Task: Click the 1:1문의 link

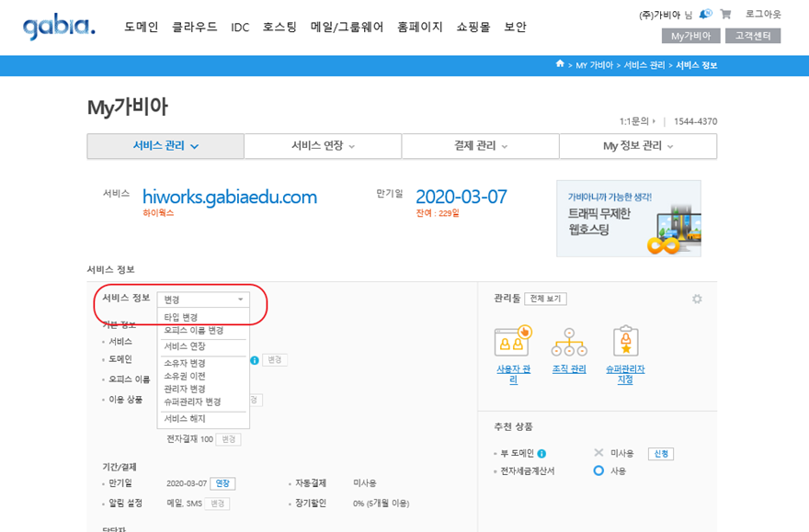Action: 637,121
